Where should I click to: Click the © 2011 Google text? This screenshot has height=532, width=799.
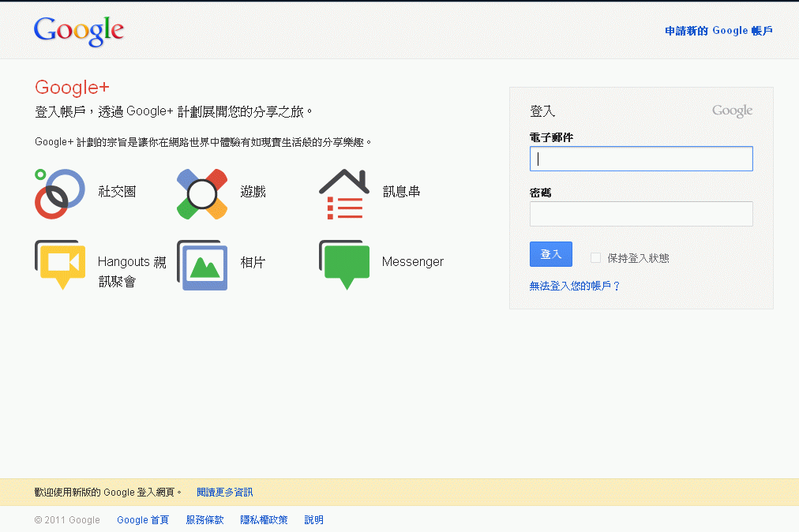(x=67, y=520)
